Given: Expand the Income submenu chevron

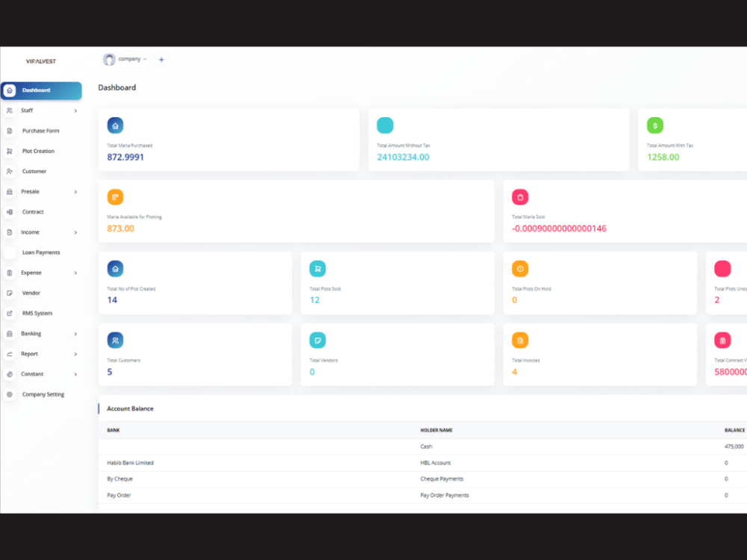Looking at the screenshot, I should [75, 232].
